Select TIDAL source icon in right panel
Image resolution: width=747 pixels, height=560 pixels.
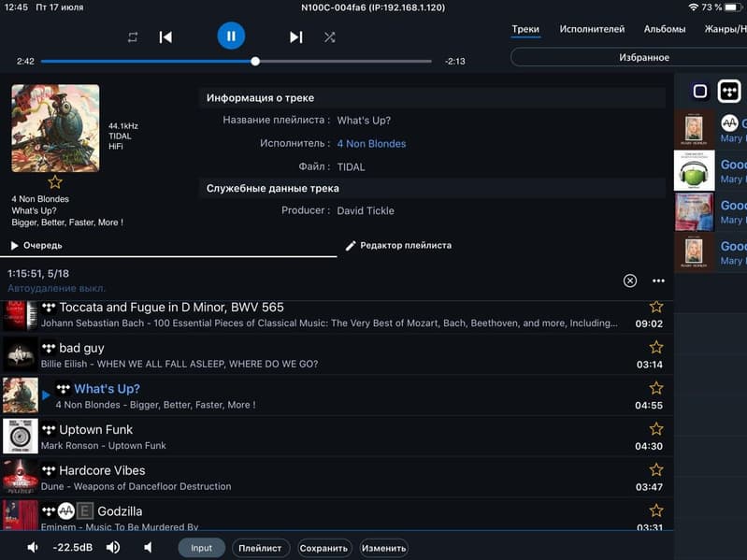click(x=729, y=91)
